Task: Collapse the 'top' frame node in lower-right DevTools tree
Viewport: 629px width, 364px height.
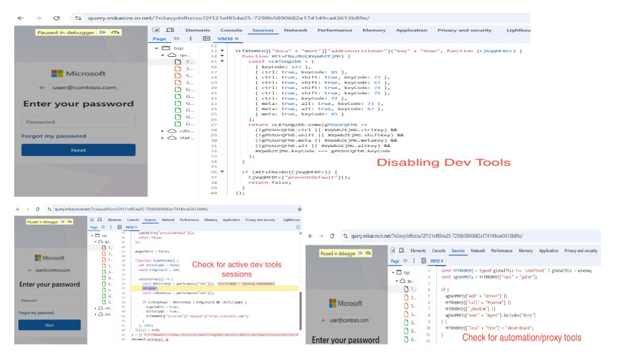Action: click(x=393, y=272)
